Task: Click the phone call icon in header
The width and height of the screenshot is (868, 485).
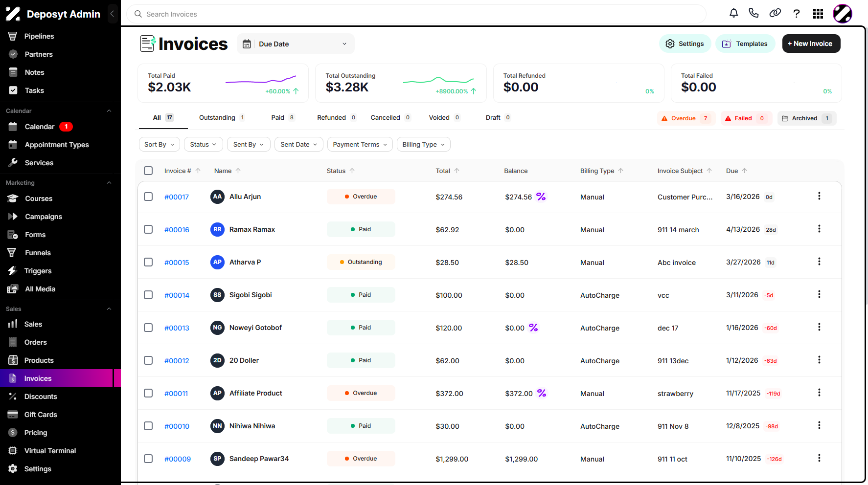Action: [754, 14]
